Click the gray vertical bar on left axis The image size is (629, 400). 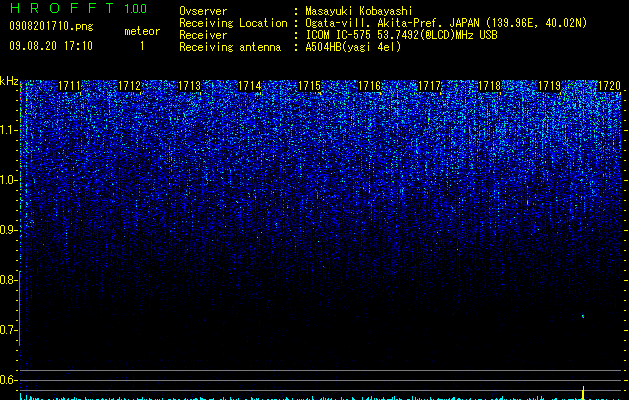[x=20, y=308]
